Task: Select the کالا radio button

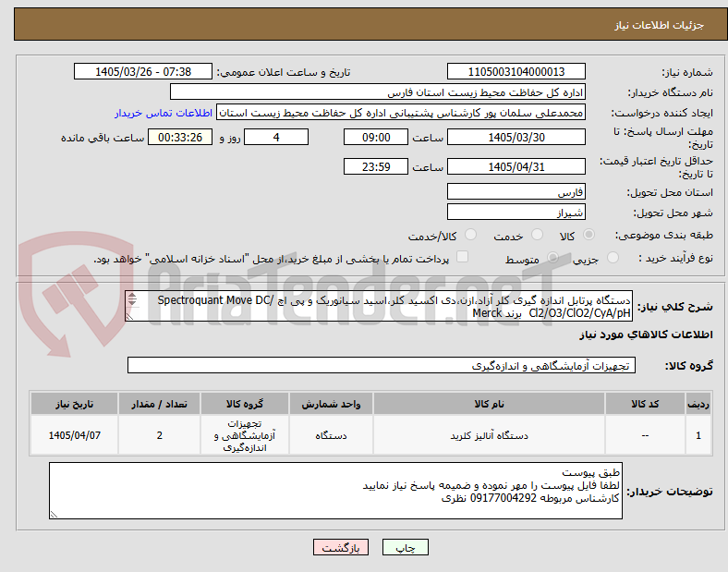Action: pyautogui.click(x=588, y=235)
